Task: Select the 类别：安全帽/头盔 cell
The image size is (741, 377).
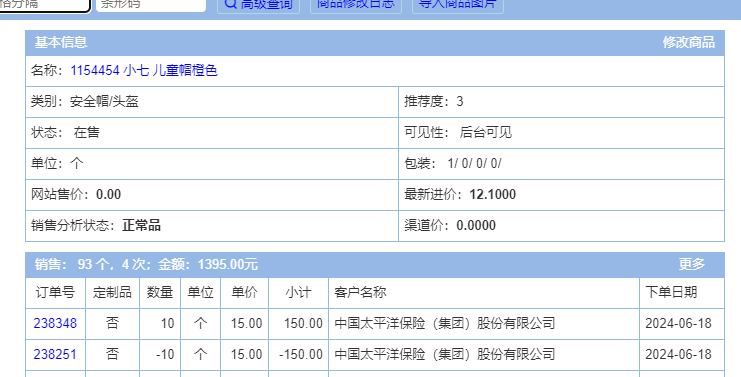Action: click(212, 102)
